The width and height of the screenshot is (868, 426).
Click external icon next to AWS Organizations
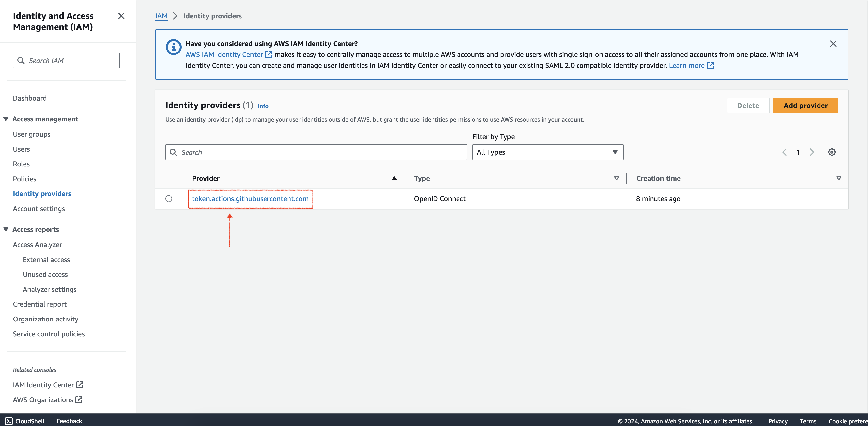(79, 399)
